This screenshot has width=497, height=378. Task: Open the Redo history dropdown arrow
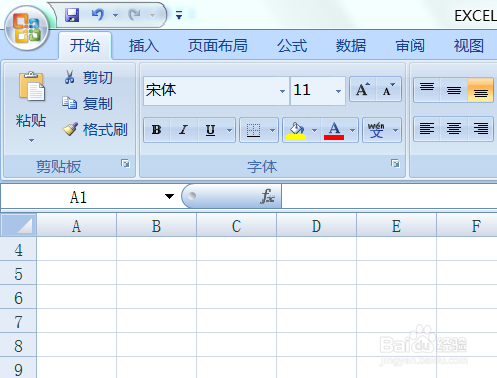[152, 15]
